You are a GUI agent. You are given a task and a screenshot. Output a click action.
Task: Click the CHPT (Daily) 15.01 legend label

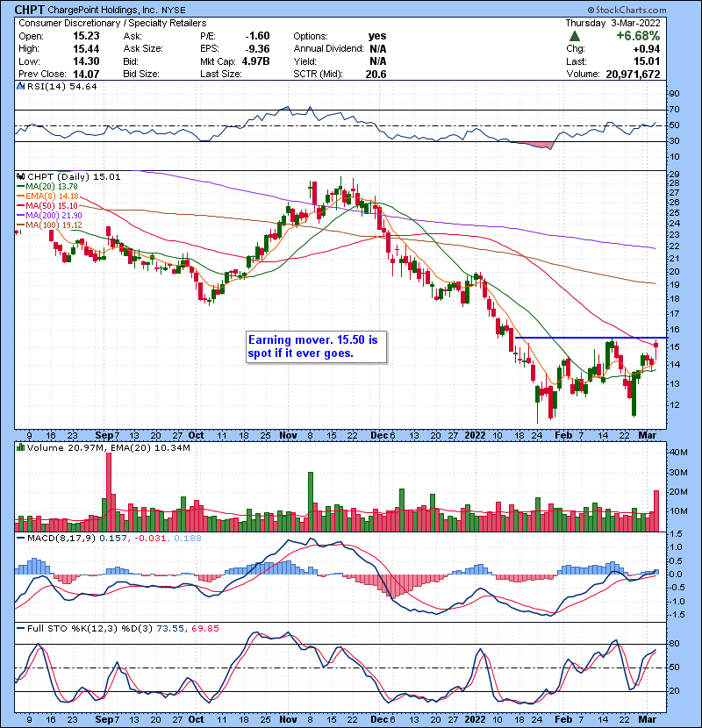pos(74,177)
